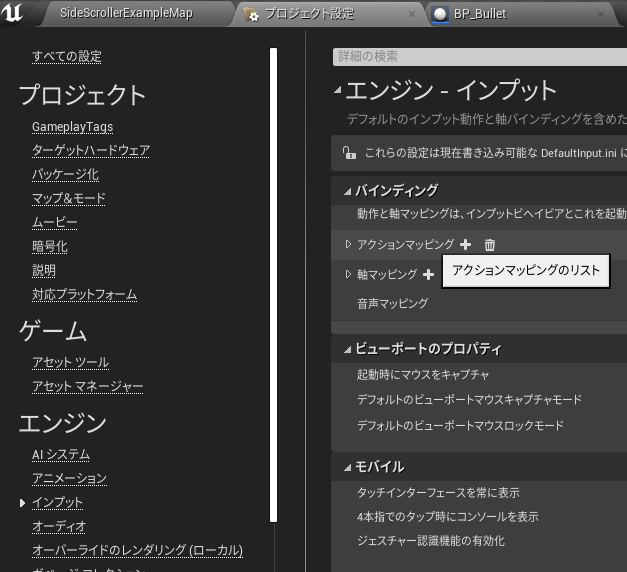The width and height of the screenshot is (627, 572).
Task: Open パッケージ化 settings
Action: 65,174
